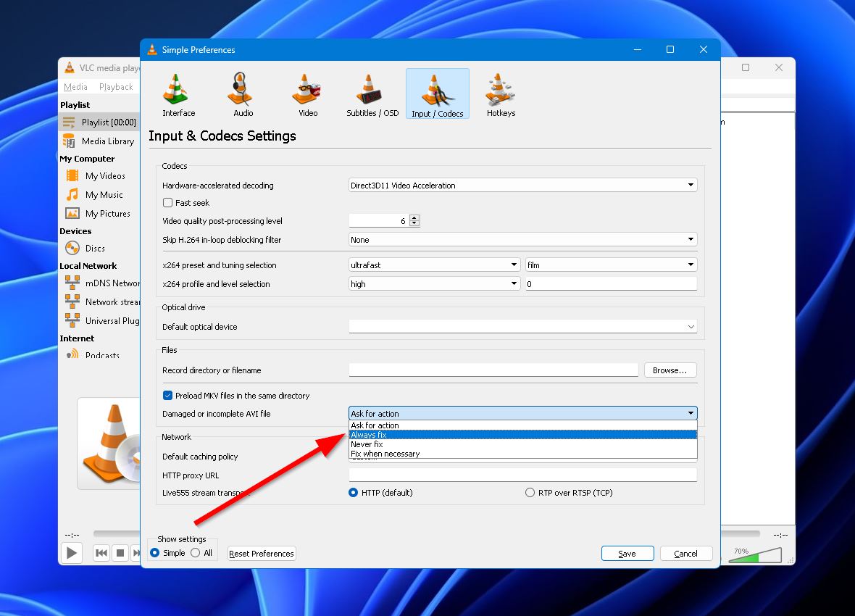Collapse the Damaged AVI file dropdown

coord(523,414)
